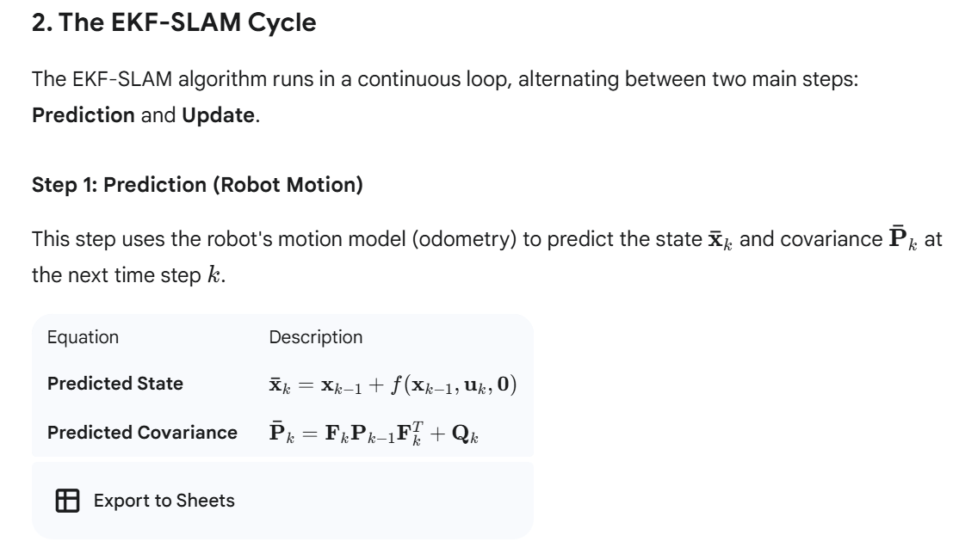Screen dimensions: 959x560
Task: Click the "2. The EKF-SLAM Cycle" heading
Action: click(174, 23)
